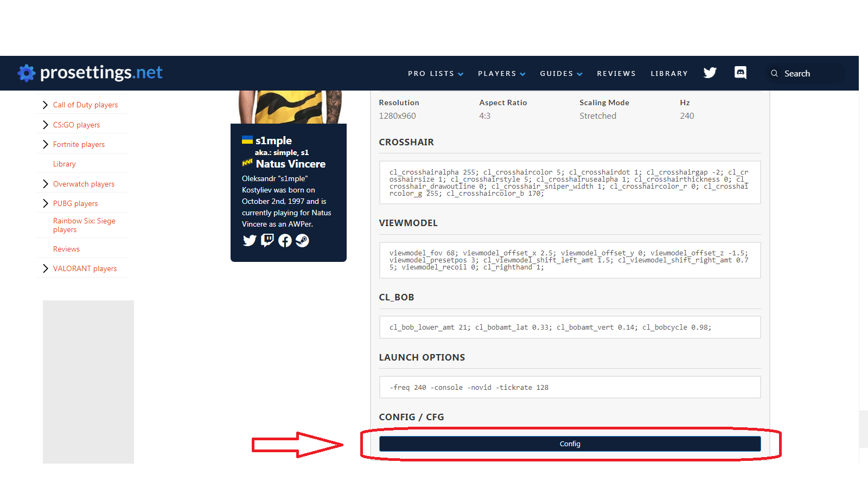868x488 pixels.
Task: Focus the Search input field
Action: pos(804,73)
